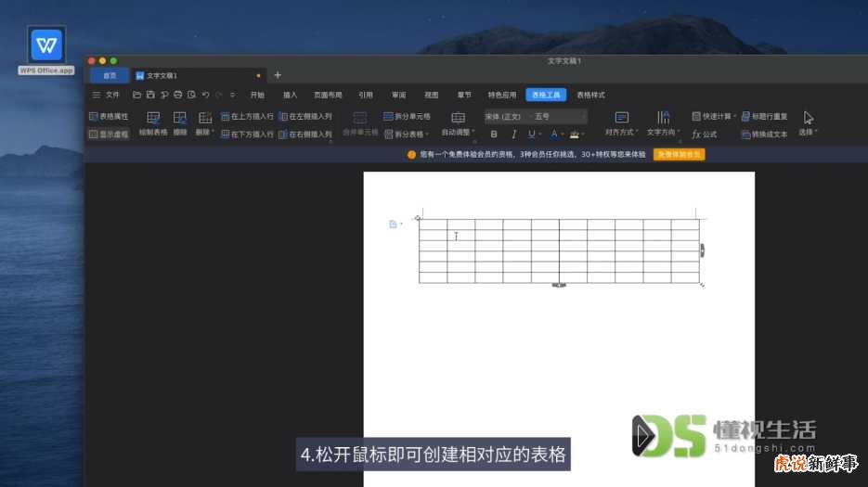
Task: Click 表格属性 (Table Properties) button
Action: point(109,117)
